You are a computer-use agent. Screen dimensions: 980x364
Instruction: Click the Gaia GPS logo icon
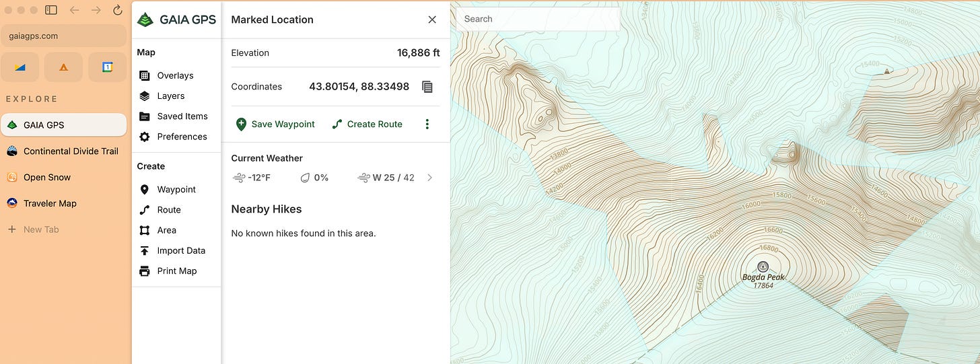click(145, 20)
